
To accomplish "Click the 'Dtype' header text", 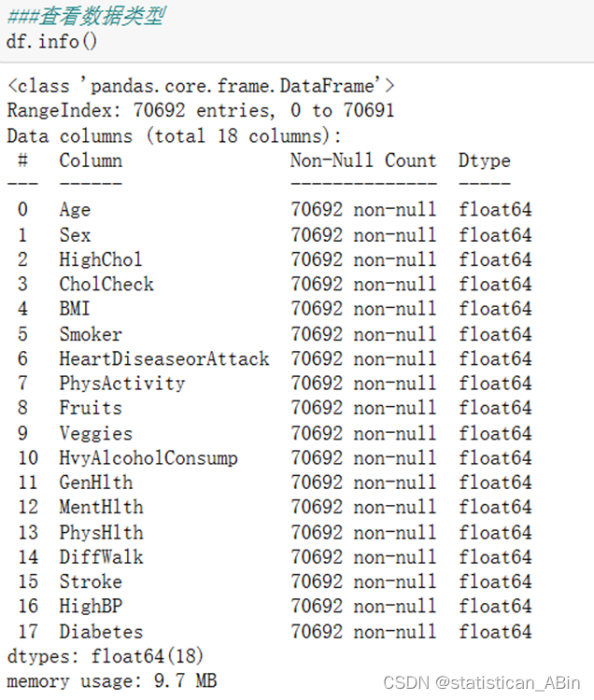I will pos(484,161).
